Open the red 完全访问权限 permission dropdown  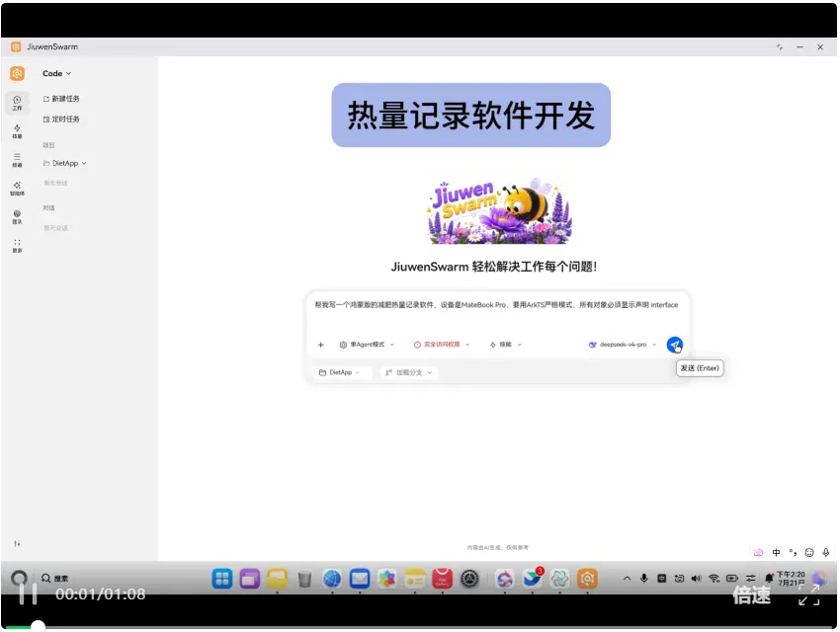pyautogui.click(x=442, y=345)
